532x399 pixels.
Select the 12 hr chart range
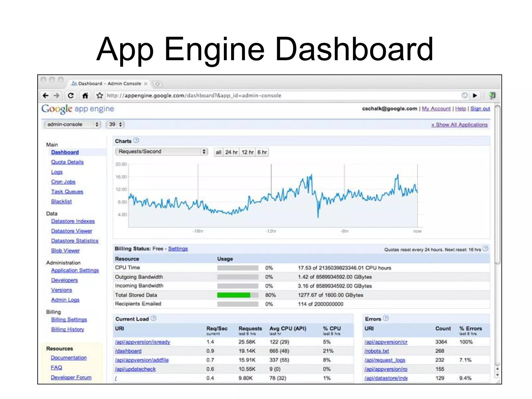[247, 152]
